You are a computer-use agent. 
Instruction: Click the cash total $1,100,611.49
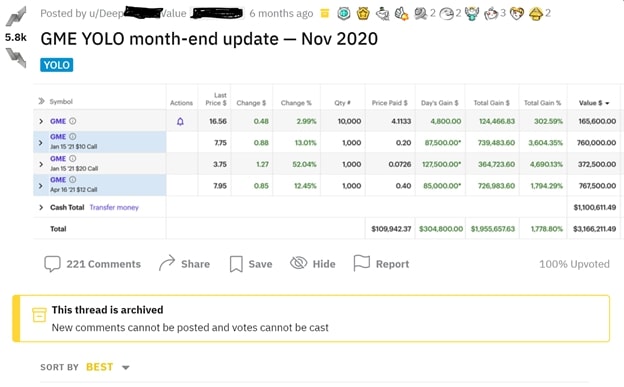click(x=595, y=207)
